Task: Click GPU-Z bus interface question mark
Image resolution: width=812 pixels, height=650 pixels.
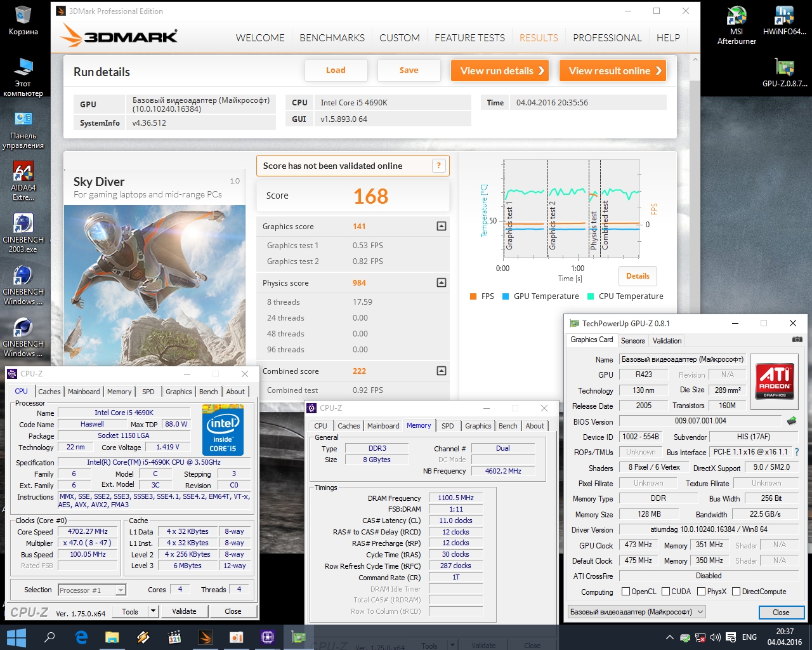Action: 797,452
